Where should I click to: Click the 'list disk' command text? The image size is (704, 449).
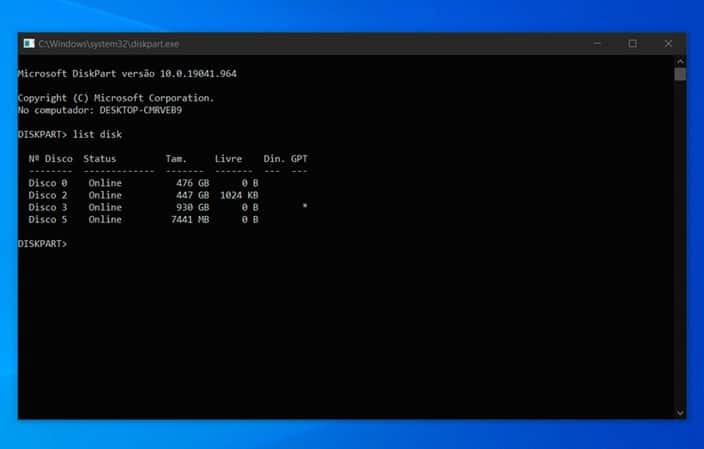[x=97, y=134]
